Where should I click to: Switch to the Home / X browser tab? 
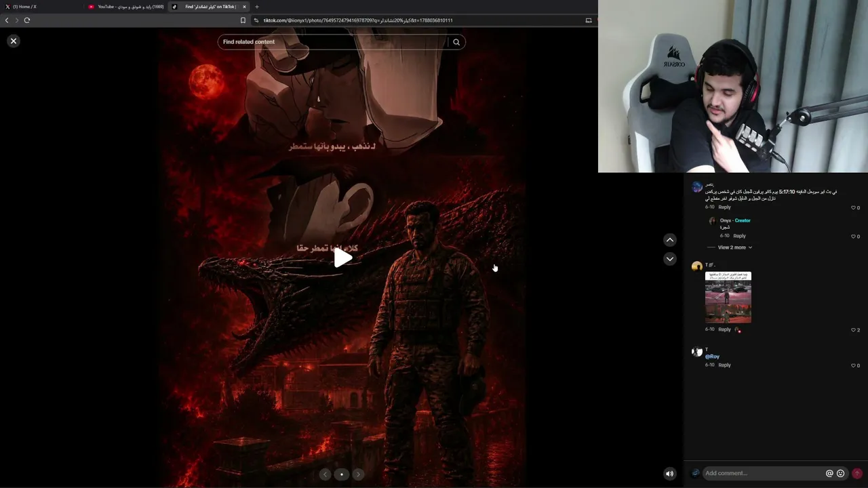click(41, 7)
